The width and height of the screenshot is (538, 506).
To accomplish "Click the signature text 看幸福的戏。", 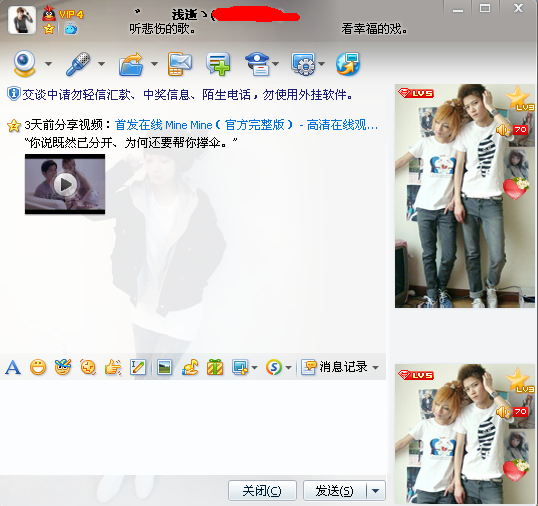I will (374, 29).
